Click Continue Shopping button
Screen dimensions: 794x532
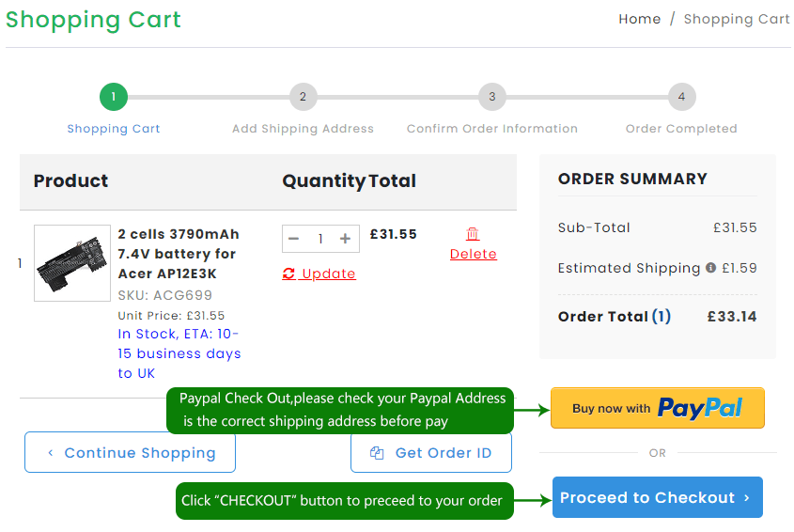pos(130,453)
